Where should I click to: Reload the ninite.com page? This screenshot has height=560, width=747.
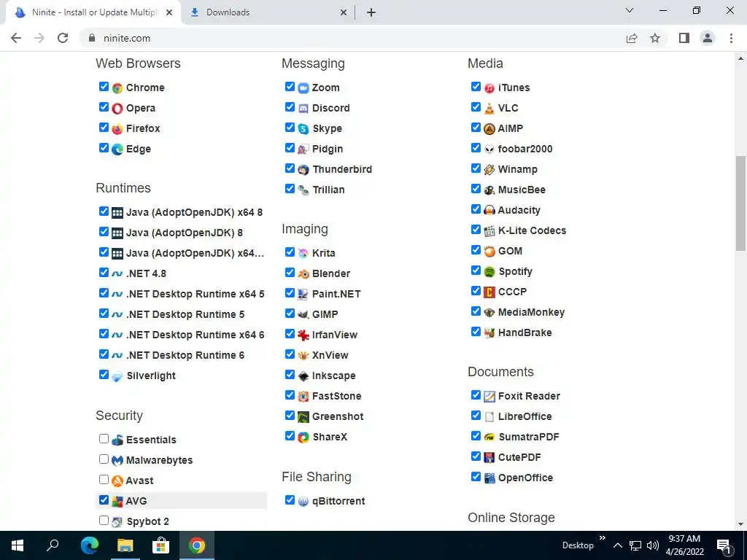(x=63, y=38)
